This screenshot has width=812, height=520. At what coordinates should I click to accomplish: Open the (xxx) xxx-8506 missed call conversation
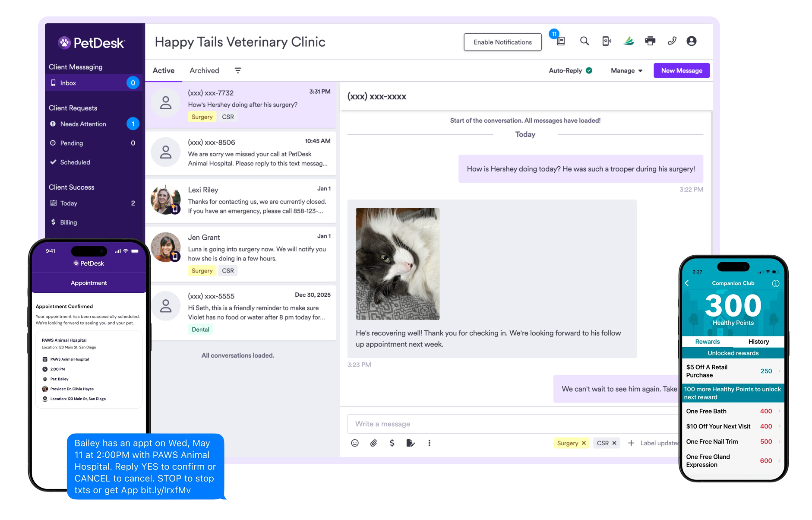tap(241, 153)
